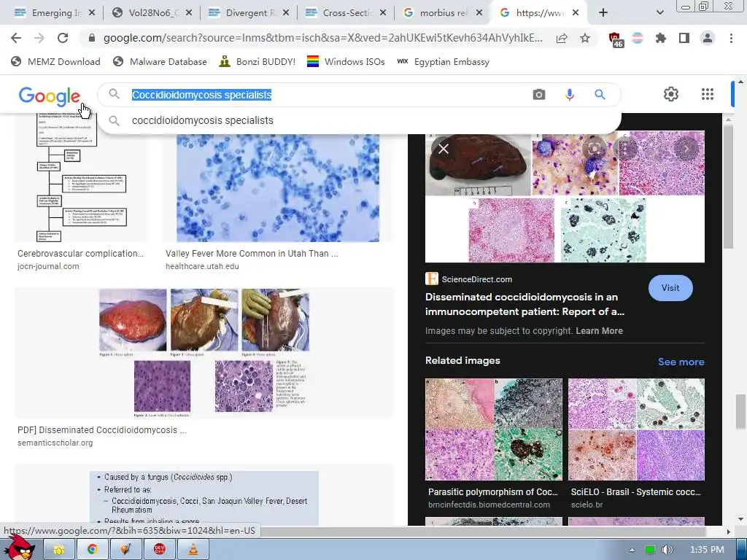Open Chrome from the taskbar

[x=93, y=549]
